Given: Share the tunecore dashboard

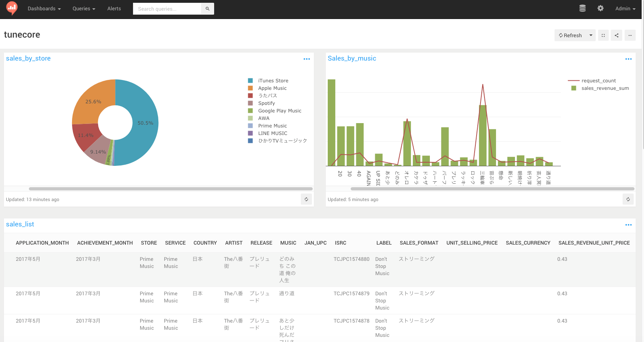Looking at the screenshot, I should coord(616,35).
